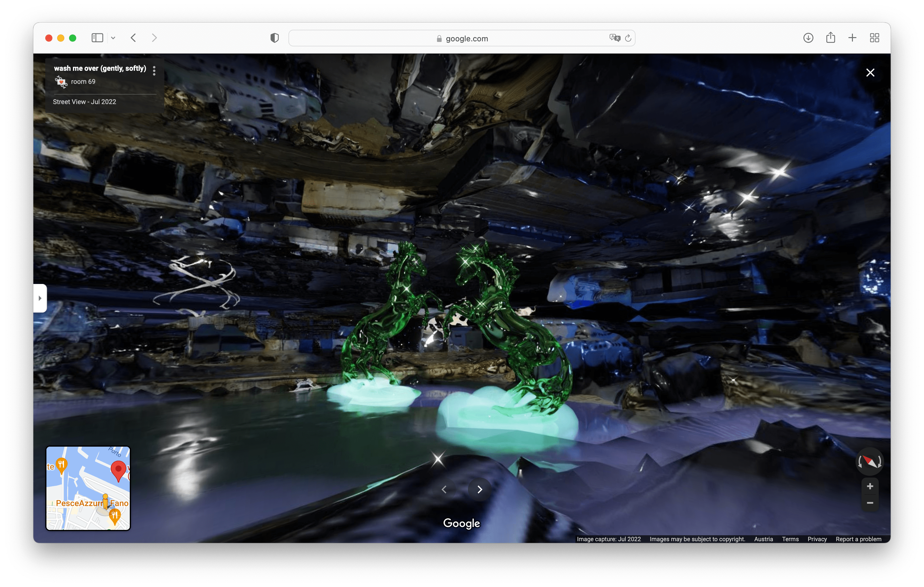Screen dimensions: 924x587
Task: Open a new tab with the plus icon
Action: pos(852,37)
